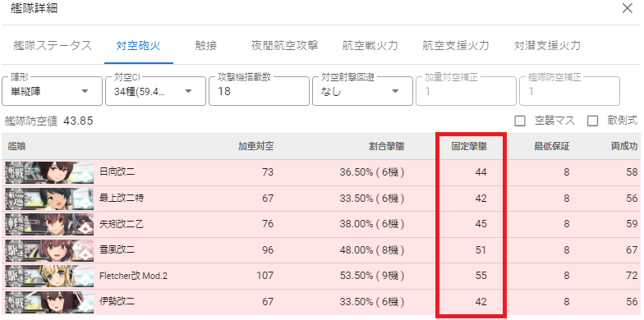This screenshot has width=644, height=320.
Task: Edit the 攻撃機搭載数 input field
Action: pos(260,91)
